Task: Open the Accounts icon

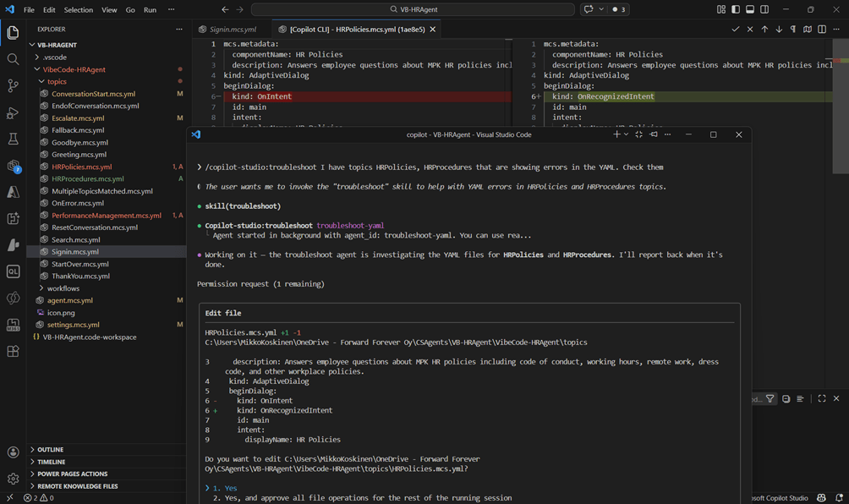Action: (x=13, y=453)
